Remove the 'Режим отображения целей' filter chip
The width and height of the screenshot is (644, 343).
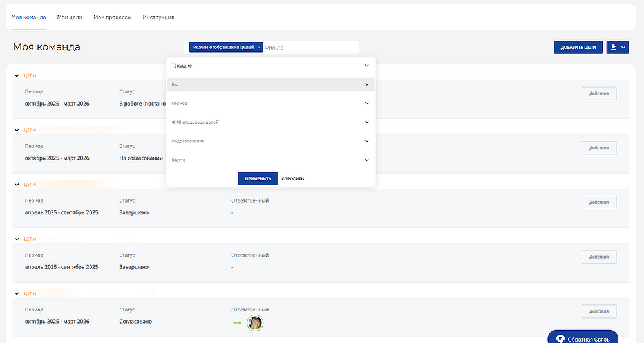[259, 48]
